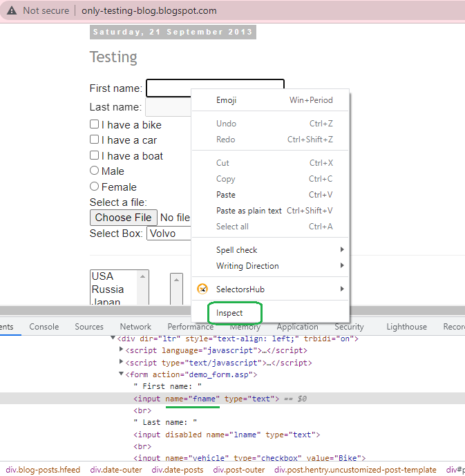
Task: Click div.blog-posts.hfeed breadcrumb
Action: (43, 470)
